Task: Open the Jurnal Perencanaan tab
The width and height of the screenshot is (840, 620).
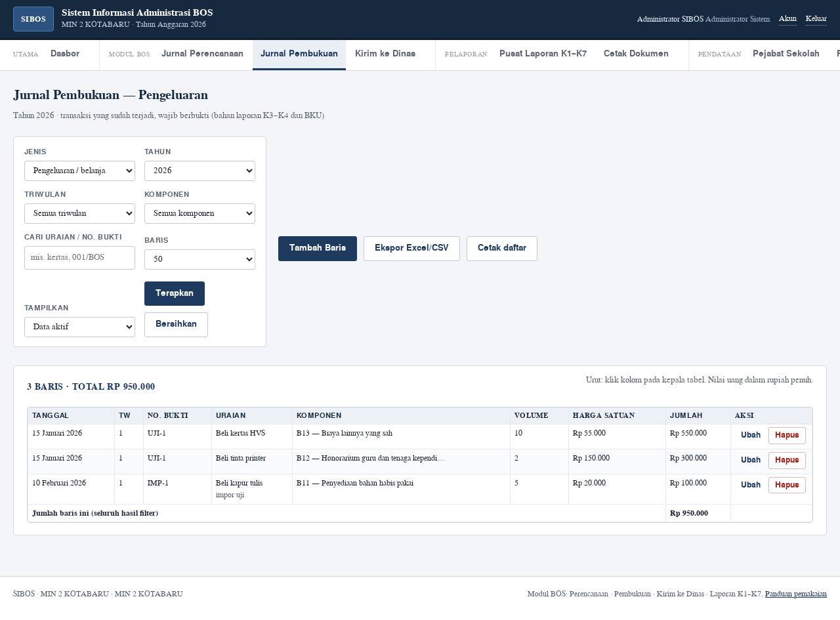Action: tap(202, 54)
